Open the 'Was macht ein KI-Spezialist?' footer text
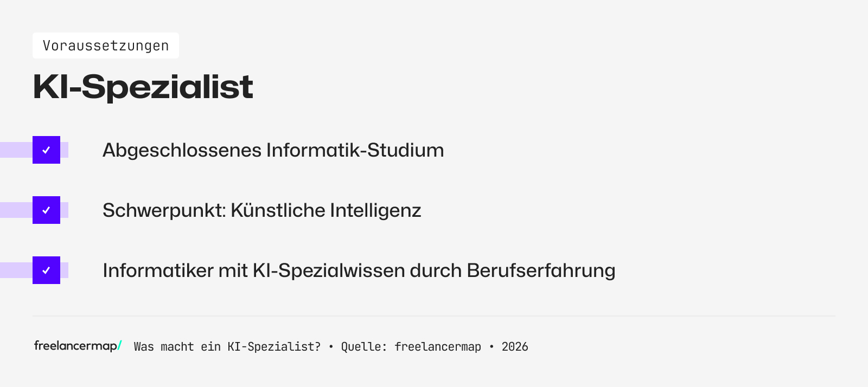Image resolution: width=868 pixels, height=387 pixels. 227,347
